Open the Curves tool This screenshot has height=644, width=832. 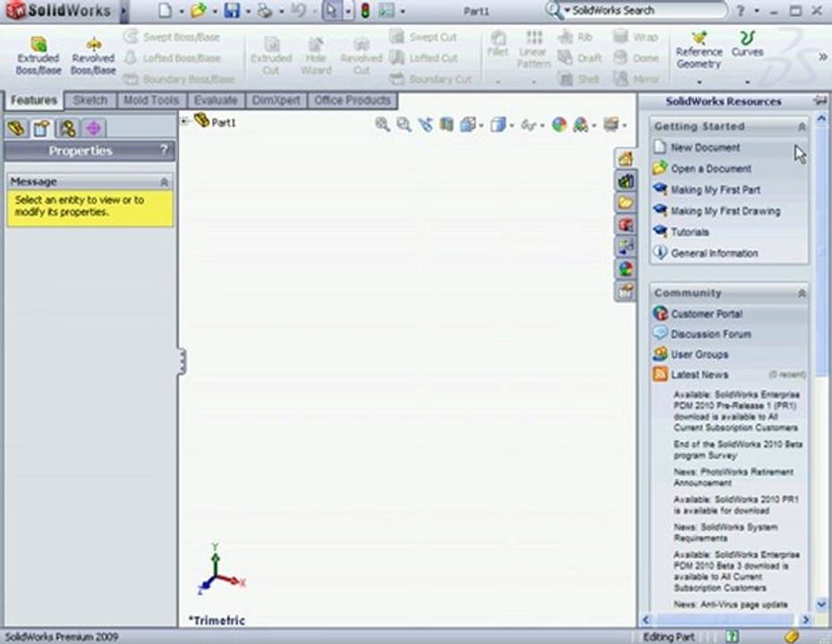point(747,45)
